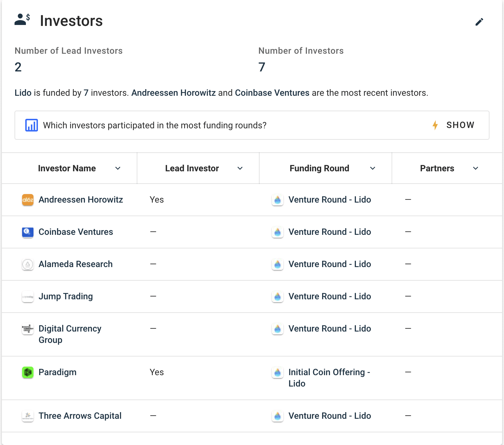Screen dimensions: 504x445
Task: Click the bar chart insight icon
Action: 32,125
